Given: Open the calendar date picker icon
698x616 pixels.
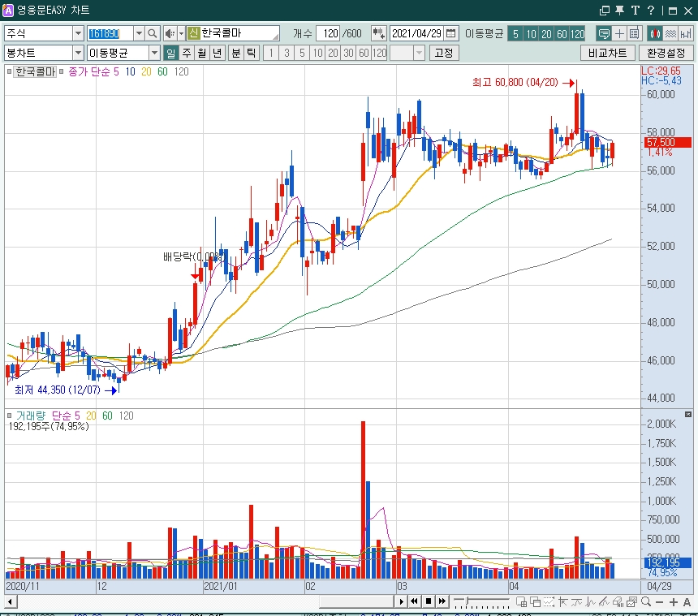Looking at the screenshot, I should coord(450,33).
